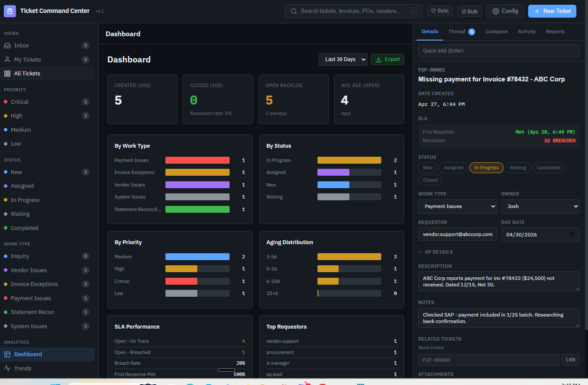Open the Reports tab
This screenshot has height=385, width=588.
tap(555, 31)
